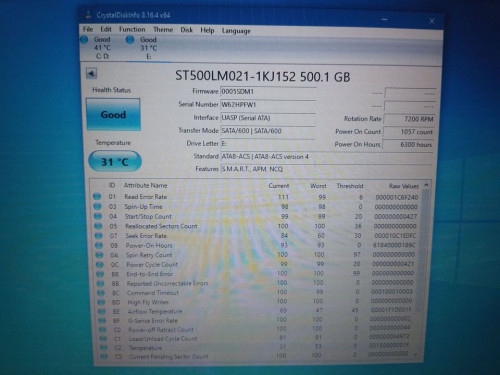Click the Drive Letter value field

pos(268,143)
